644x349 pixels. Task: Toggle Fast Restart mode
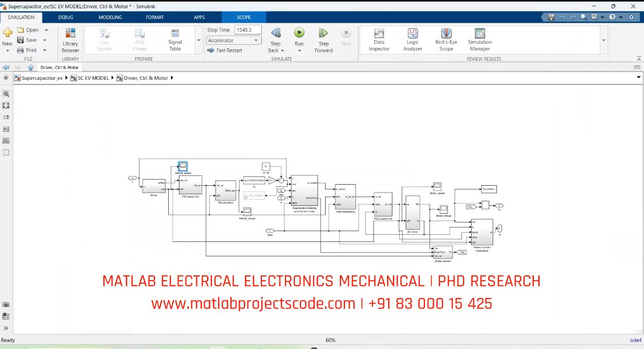[x=225, y=50]
